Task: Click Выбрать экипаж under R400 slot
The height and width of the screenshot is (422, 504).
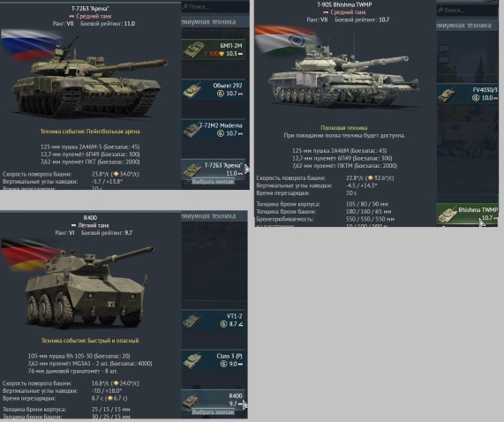Action: click(213, 412)
